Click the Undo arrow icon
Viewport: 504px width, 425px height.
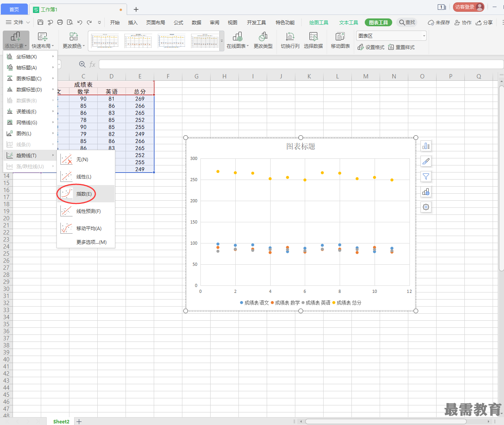point(80,22)
